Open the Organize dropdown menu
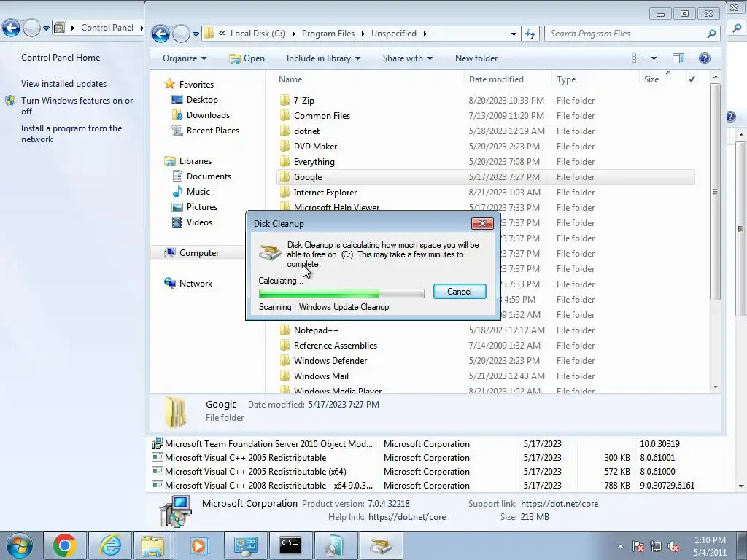747x560 pixels. point(185,58)
